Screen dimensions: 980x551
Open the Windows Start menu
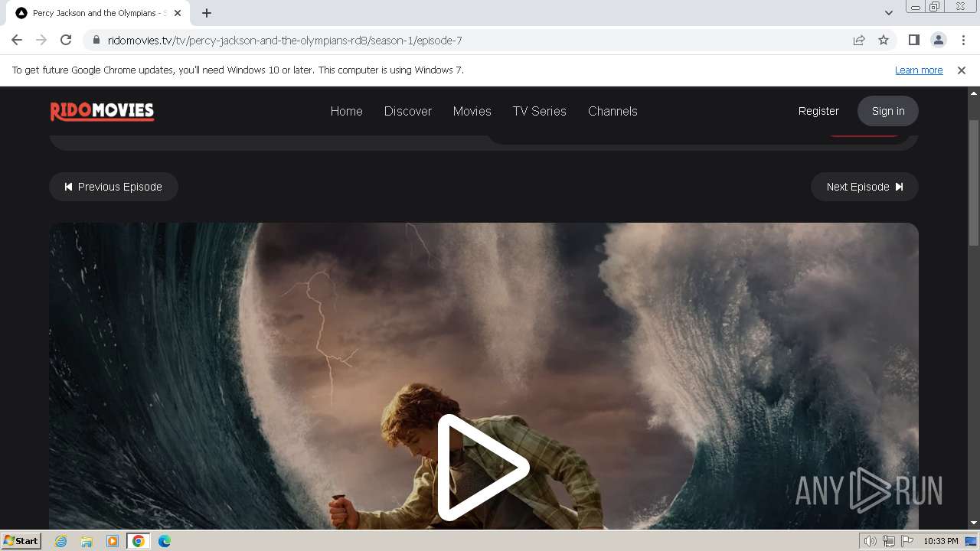pos(21,540)
